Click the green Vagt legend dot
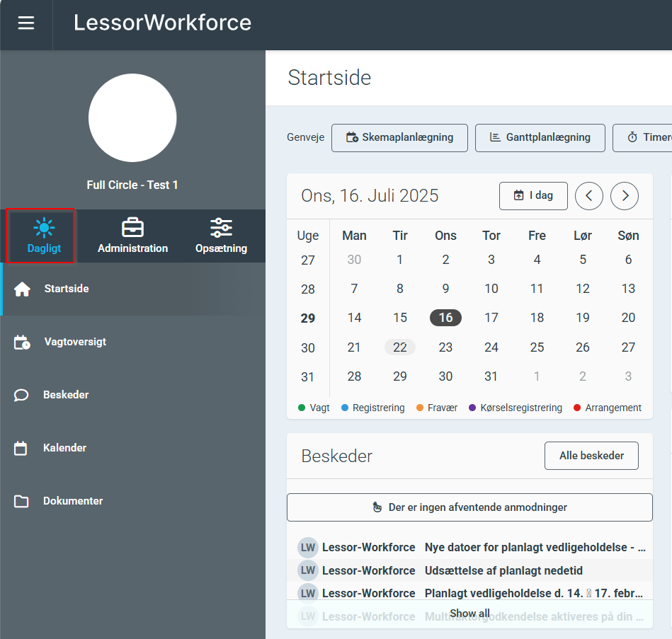Viewport: 672px width, 639px height. tap(302, 408)
